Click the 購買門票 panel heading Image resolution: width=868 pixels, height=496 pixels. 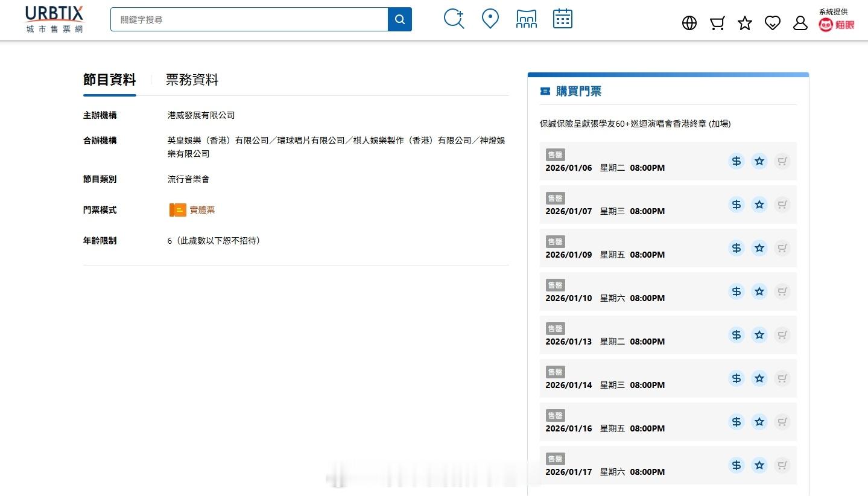click(x=578, y=91)
